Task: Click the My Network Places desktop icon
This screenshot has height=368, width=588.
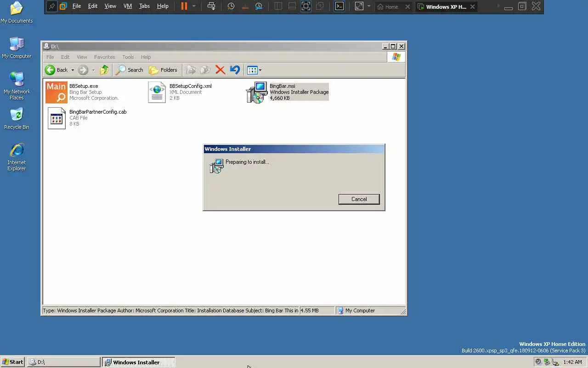Action: (x=17, y=86)
